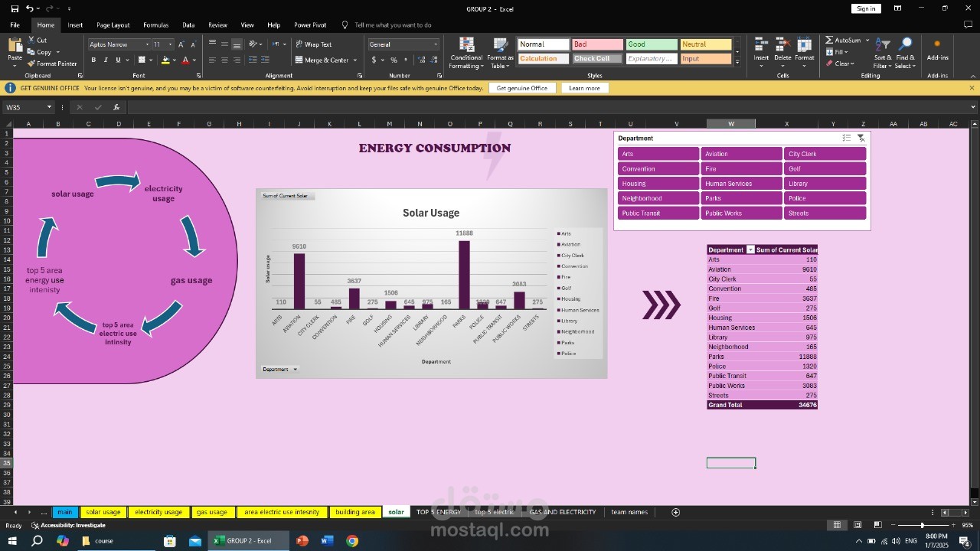
Task: Click the AutoSum sigma icon
Action: pos(829,41)
